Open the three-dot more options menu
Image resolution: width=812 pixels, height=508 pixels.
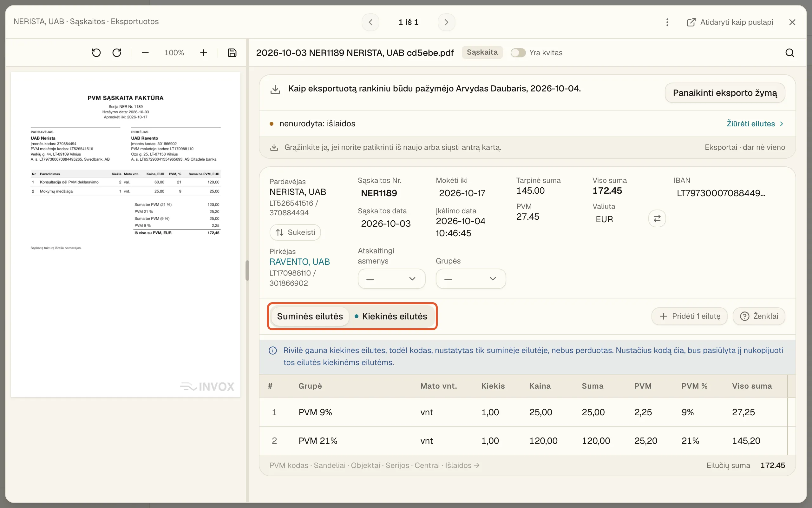point(667,22)
